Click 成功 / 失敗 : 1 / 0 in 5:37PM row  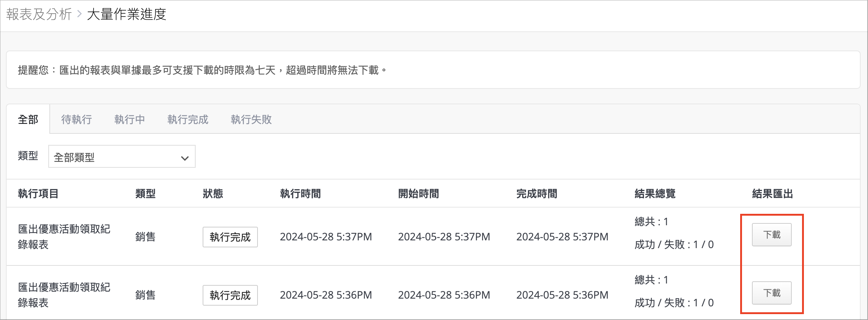674,244
